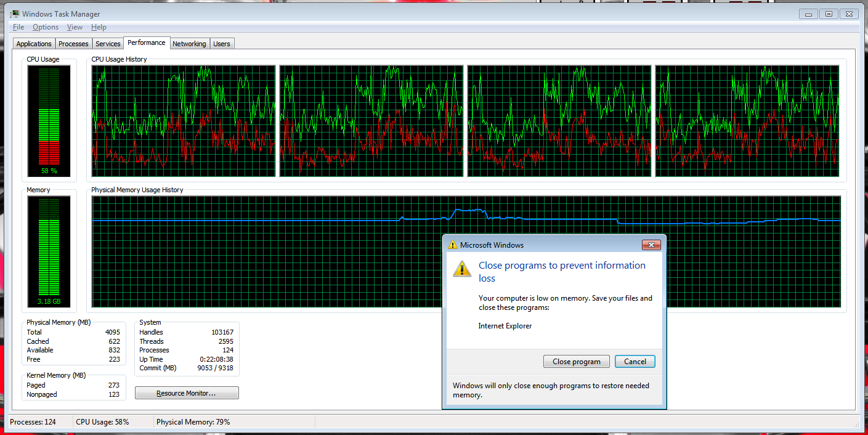Image resolution: width=868 pixels, height=435 pixels.
Task: Switch to the Processes tab
Action: [x=73, y=44]
